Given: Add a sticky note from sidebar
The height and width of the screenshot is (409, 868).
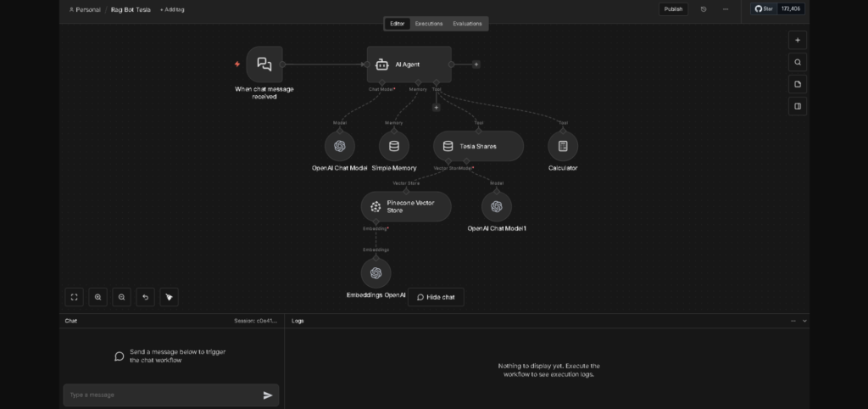Looking at the screenshot, I should [x=797, y=84].
